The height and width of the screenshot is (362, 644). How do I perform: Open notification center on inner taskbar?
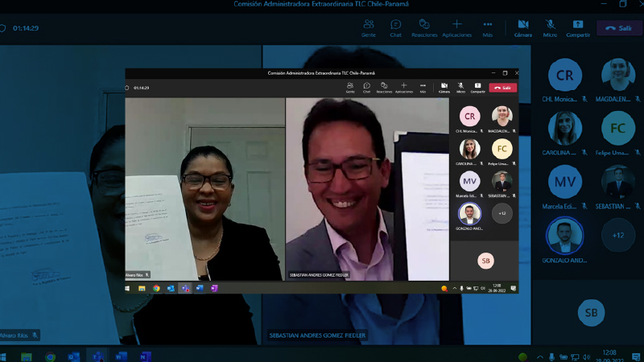(x=514, y=289)
